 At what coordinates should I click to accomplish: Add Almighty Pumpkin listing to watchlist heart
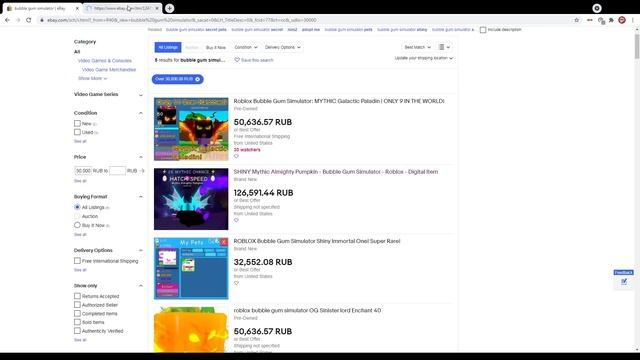(x=236, y=220)
